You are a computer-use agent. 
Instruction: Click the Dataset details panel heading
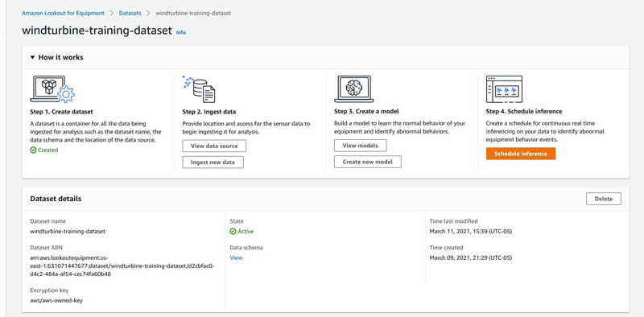coord(56,199)
